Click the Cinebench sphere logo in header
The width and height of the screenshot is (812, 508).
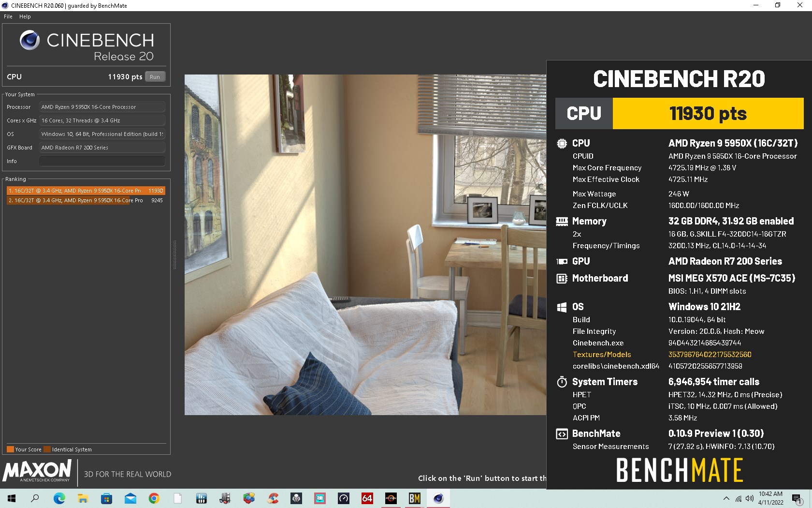point(29,40)
